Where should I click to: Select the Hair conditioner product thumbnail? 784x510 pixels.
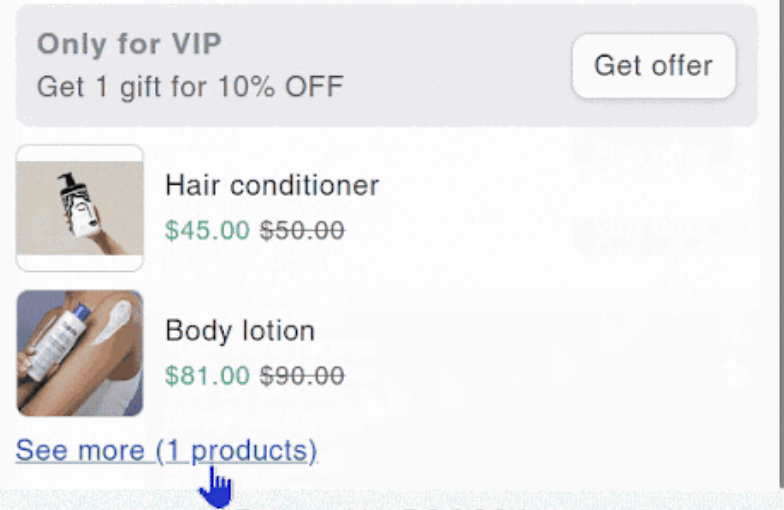click(x=80, y=208)
